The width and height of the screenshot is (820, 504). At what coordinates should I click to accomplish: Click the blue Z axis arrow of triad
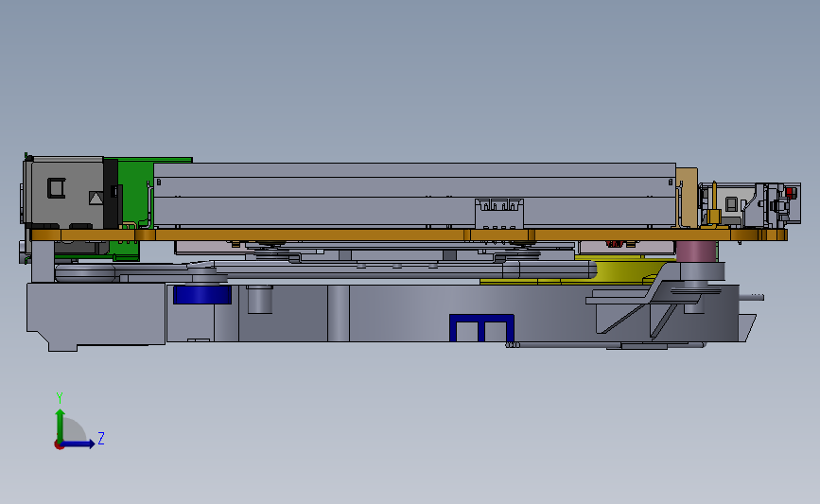tap(79, 443)
